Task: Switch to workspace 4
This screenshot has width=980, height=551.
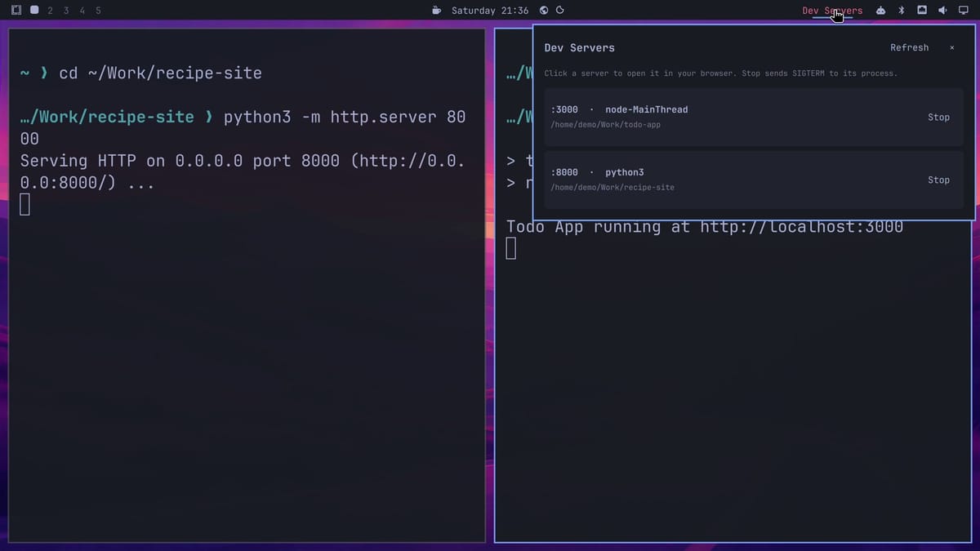Action: [82, 11]
